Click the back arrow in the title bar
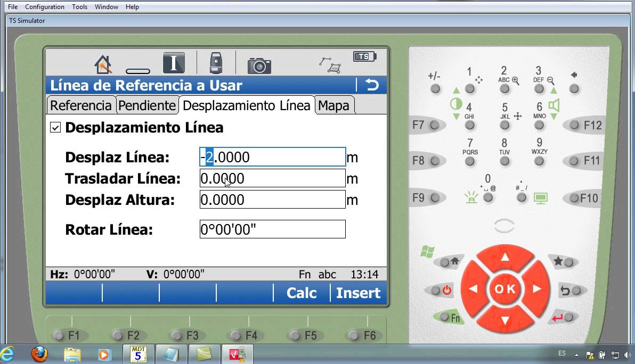The image size is (635, 364). coord(372,85)
